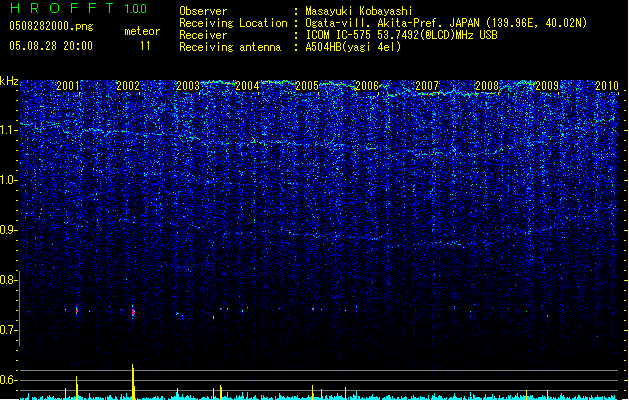Click the 2006 time marker
This screenshot has height=400, width=629.
point(367,86)
